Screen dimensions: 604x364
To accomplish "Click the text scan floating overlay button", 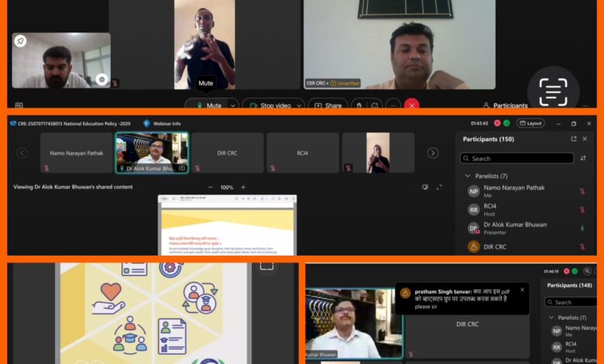I will click(x=553, y=91).
